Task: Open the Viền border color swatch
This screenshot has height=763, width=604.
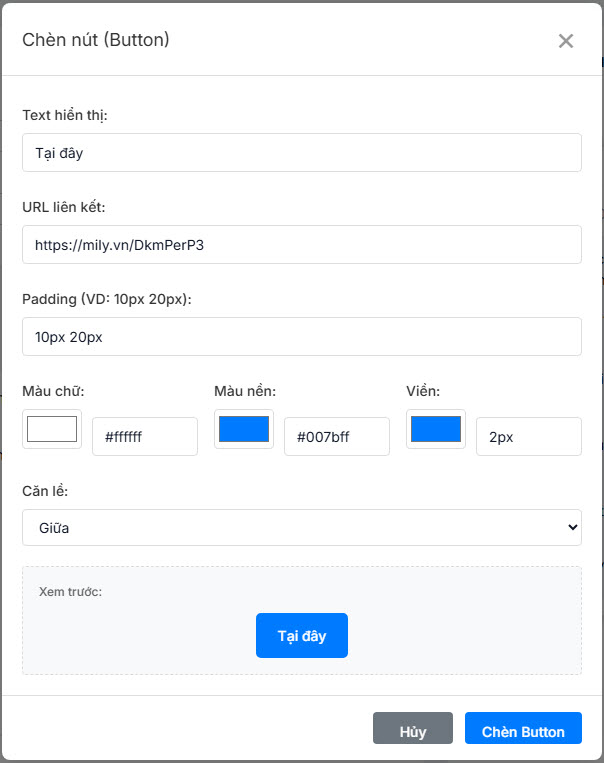Action: [x=436, y=429]
